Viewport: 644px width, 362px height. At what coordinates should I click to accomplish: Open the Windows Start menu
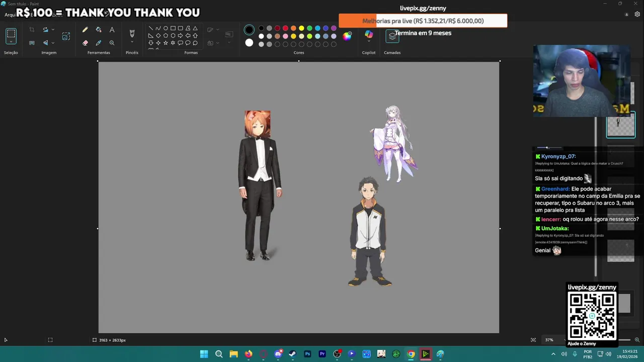click(x=204, y=354)
